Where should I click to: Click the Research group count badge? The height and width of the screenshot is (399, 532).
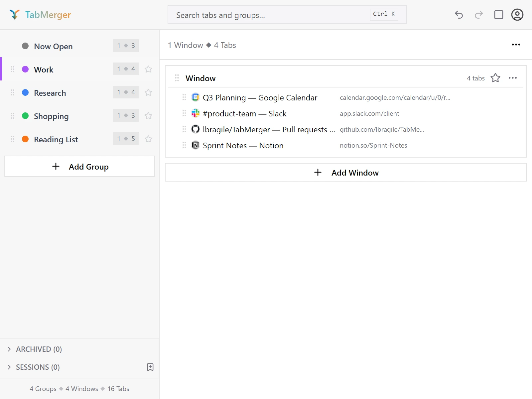tap(126, 92)
